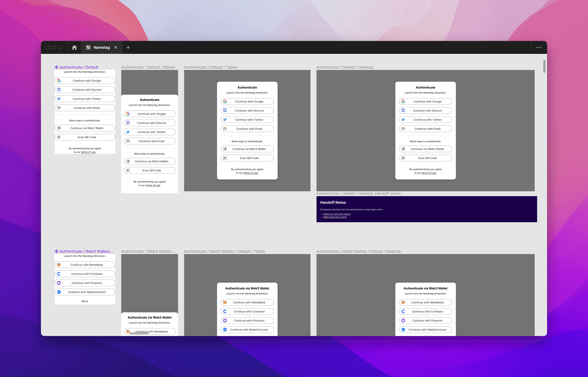Select the Nametag tab
The image size is (588, 377).
click(101, 47)
